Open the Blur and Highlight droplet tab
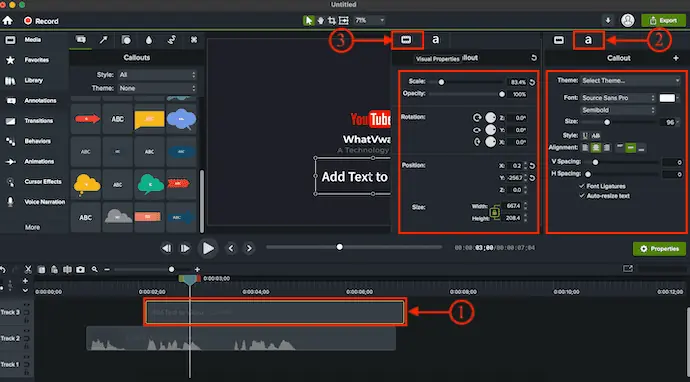The image size is (690, 382). [x=149, y=40]
